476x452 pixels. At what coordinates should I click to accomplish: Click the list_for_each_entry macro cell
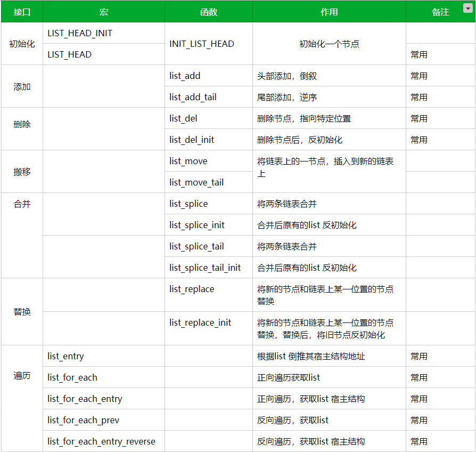[x=104, y=399]
